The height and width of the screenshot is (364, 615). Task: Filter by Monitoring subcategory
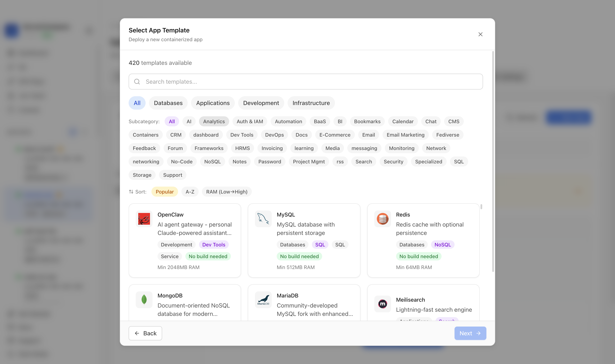(402, 148)
